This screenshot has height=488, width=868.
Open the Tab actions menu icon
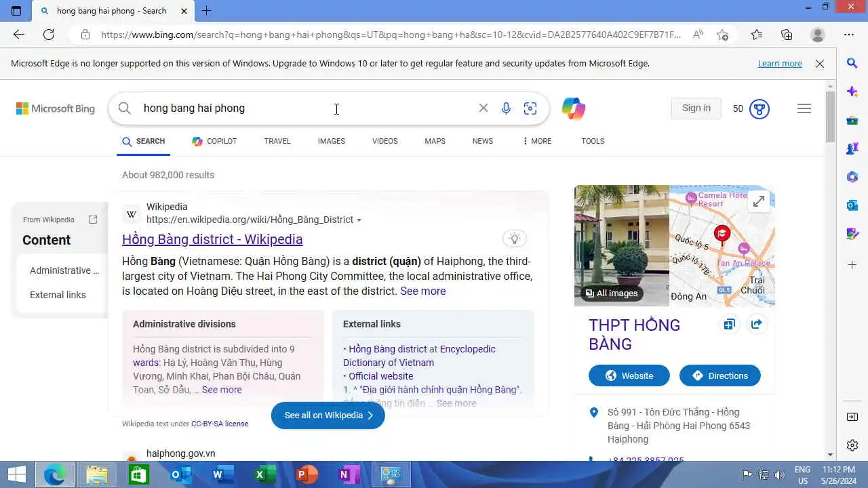click(x=16, y=11)
